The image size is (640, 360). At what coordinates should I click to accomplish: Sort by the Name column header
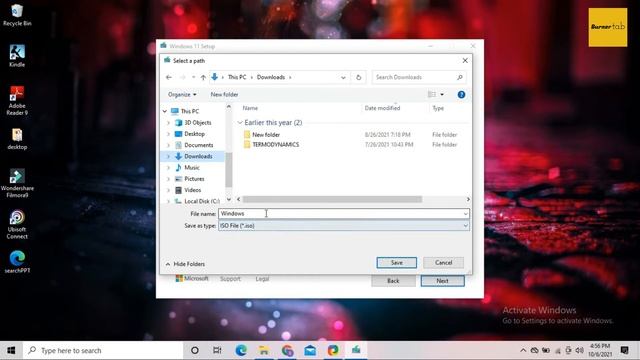pos(250,108)
